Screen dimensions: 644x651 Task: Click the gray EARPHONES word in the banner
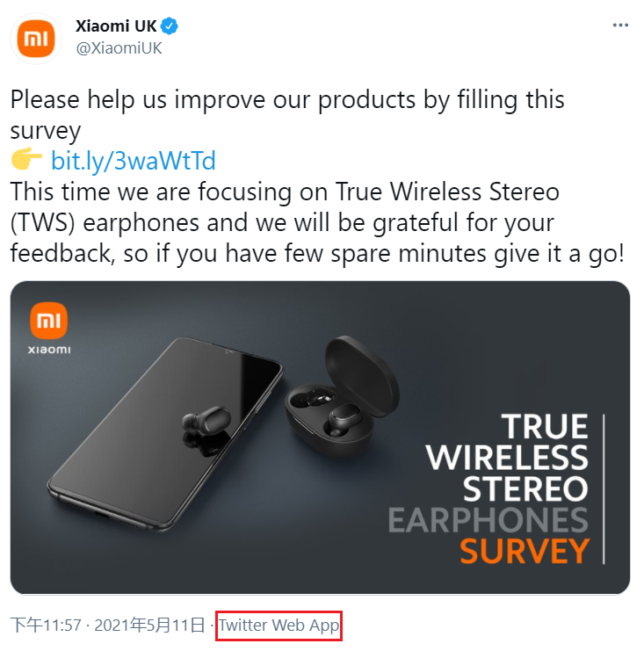pos(488,519)
